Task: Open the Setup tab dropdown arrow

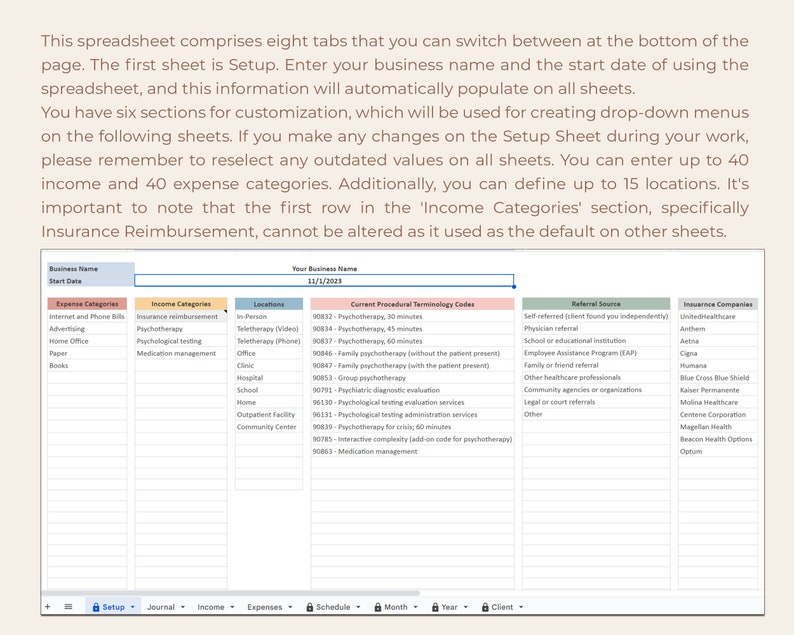Action: (x=133, y=607)
